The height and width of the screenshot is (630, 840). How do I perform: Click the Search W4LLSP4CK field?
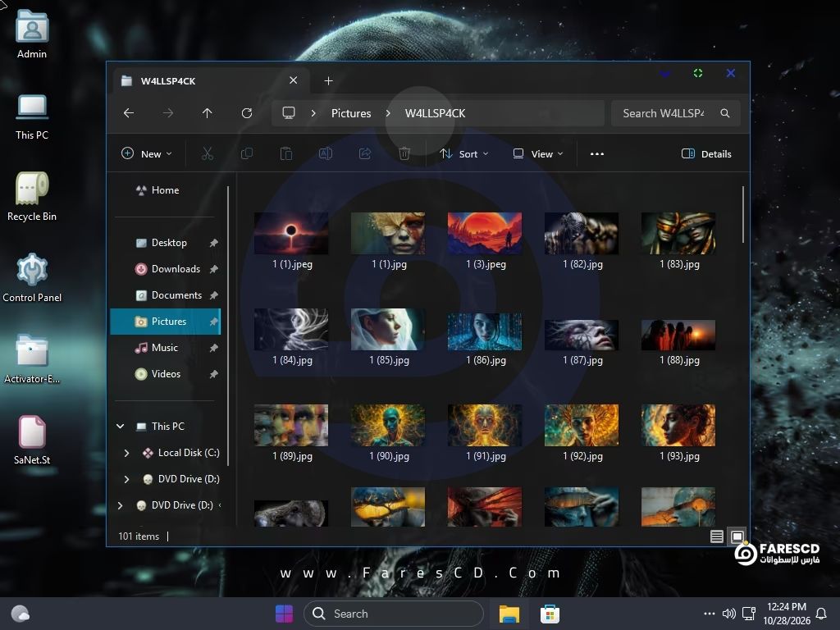[x=676, y=113]
